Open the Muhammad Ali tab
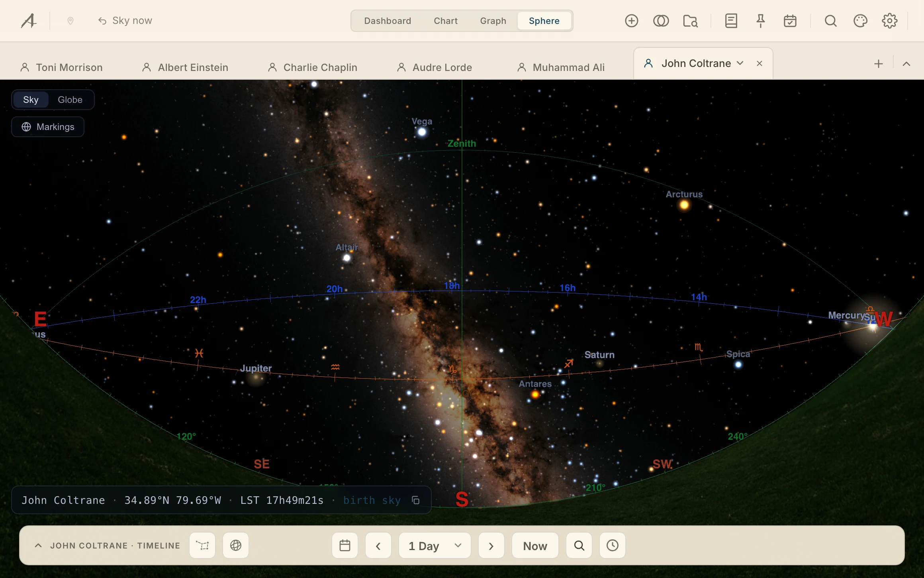This screenshot has height=578, width=924. (x=561, y=67)
